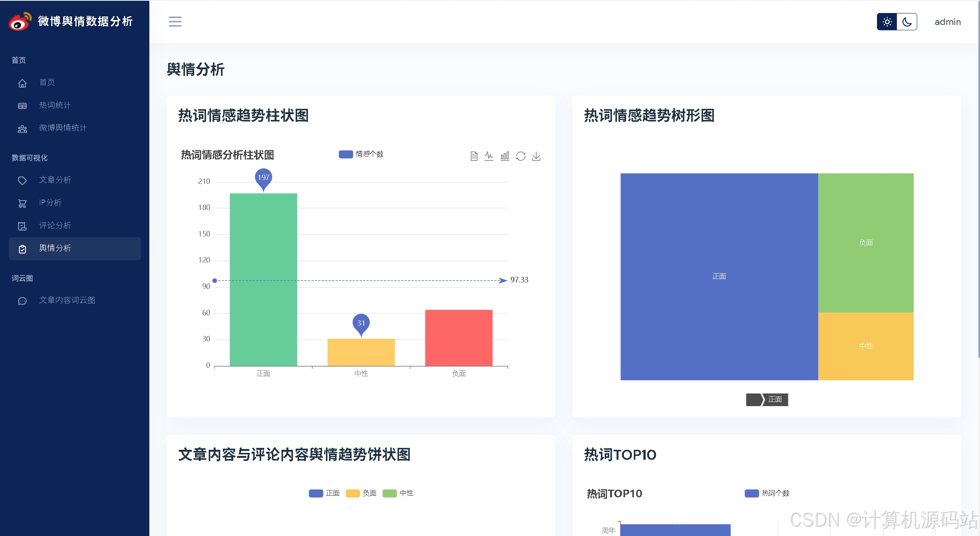Download bar chart as image

point(536,156)
